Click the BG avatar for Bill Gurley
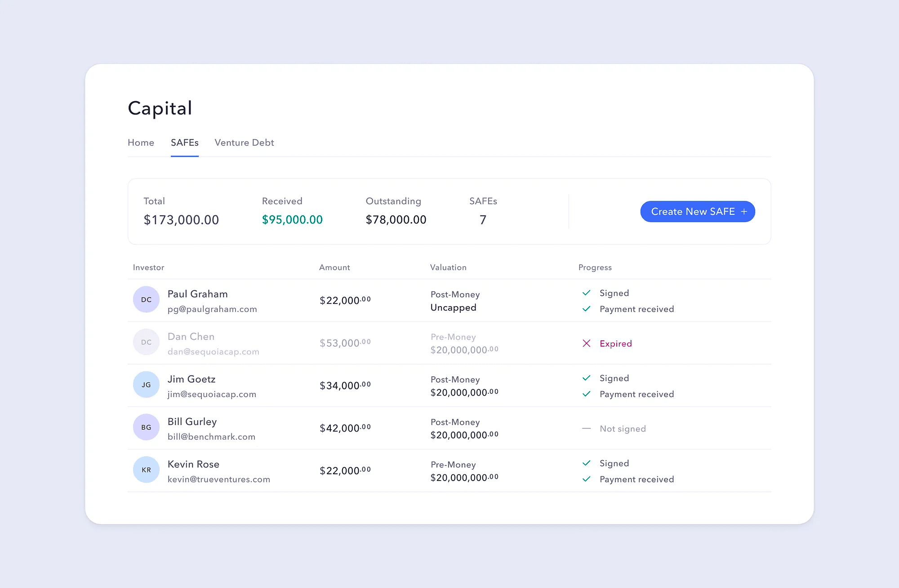Image resolution: width=899 pixels, height=588 pixels. tap(146, 427)
